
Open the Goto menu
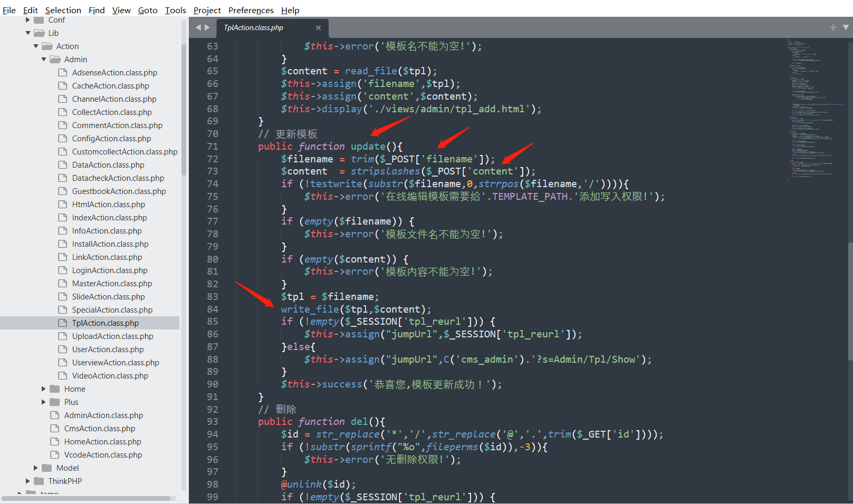148,10
